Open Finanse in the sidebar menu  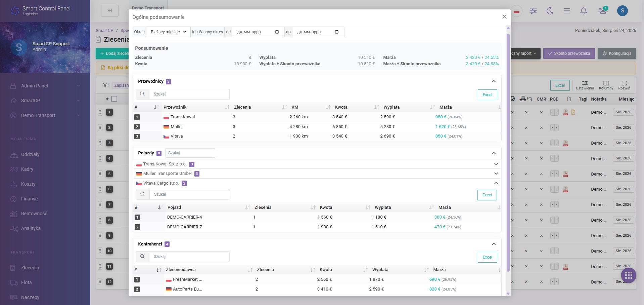click(30, 199)
